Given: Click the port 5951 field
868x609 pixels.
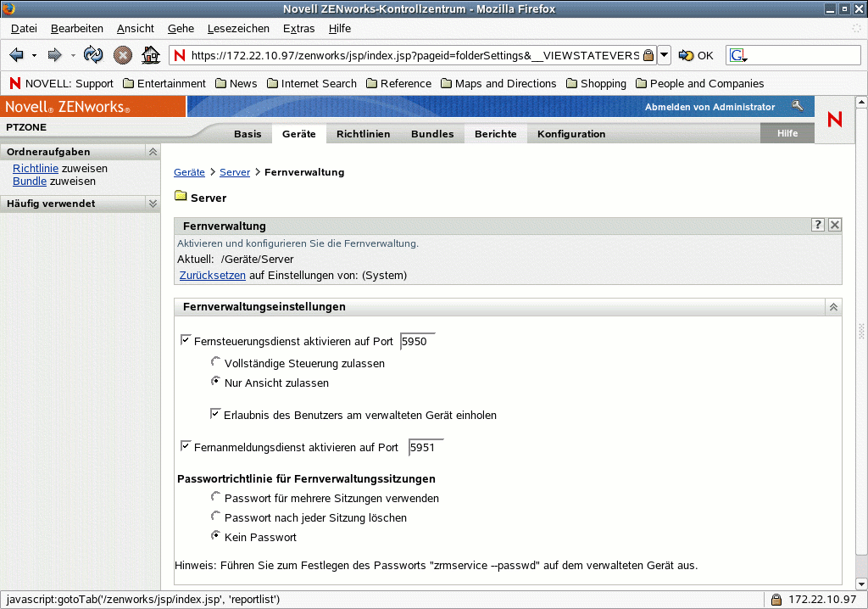Looking at the screenshot, I should coord(426,447).
